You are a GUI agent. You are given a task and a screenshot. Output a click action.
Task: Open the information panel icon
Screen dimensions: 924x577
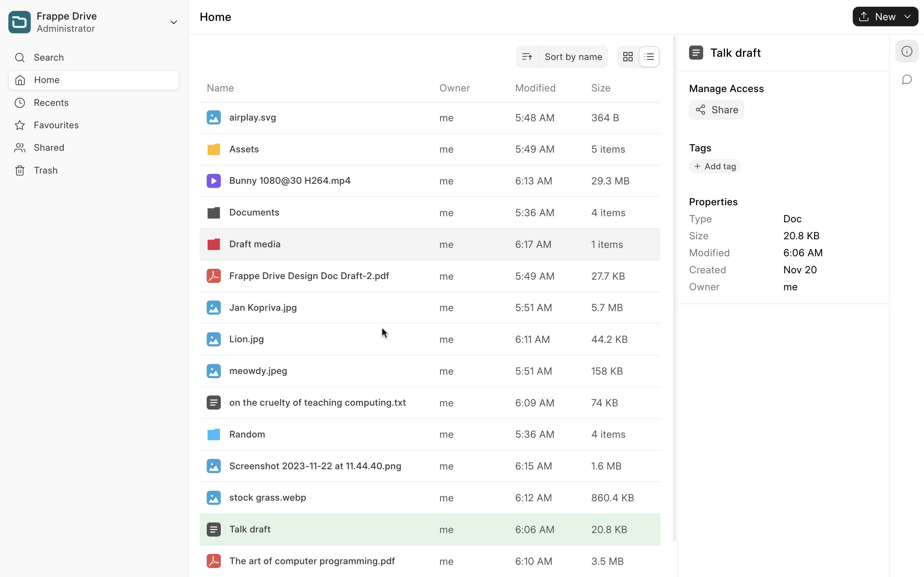[906, 52]
